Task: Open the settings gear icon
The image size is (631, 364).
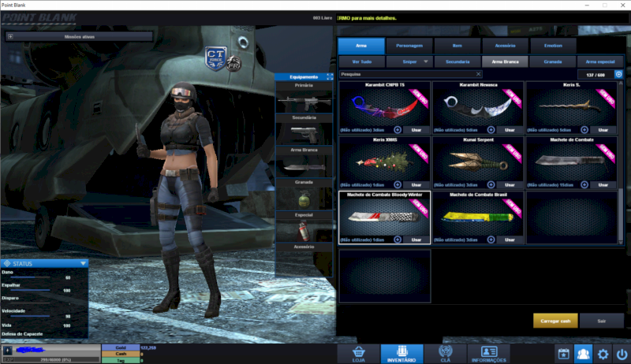Action: point(603,354)
